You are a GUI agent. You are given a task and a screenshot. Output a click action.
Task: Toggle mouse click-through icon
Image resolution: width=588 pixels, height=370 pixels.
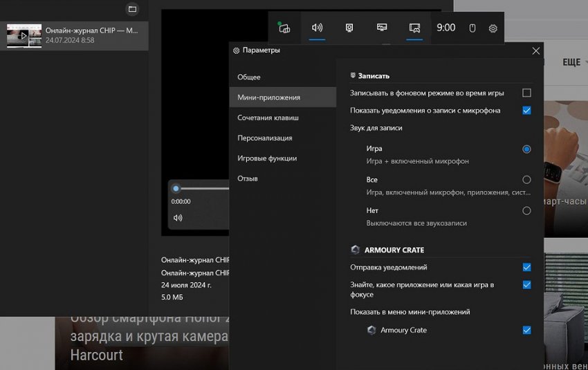[x=472, y=28]
